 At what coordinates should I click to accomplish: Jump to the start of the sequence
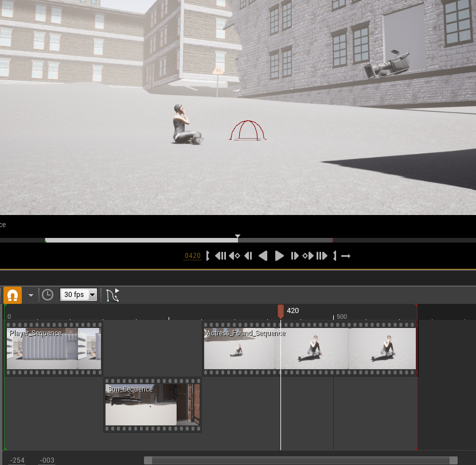220,256
